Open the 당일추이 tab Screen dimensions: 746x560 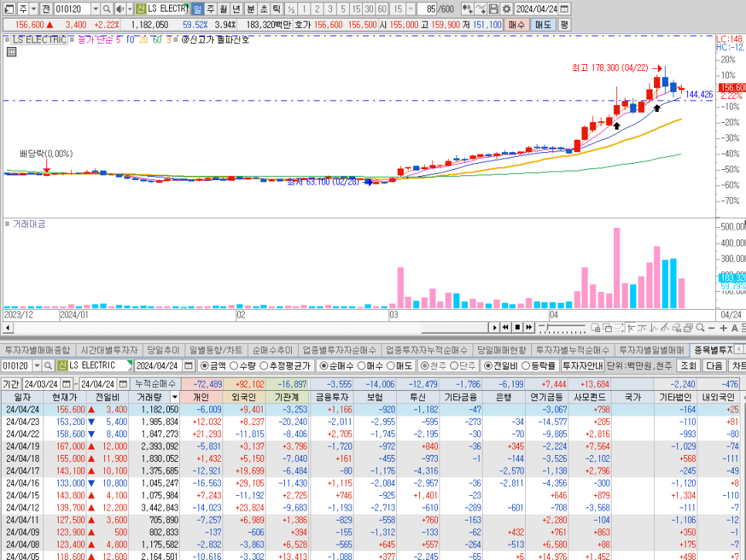[163, 350]
